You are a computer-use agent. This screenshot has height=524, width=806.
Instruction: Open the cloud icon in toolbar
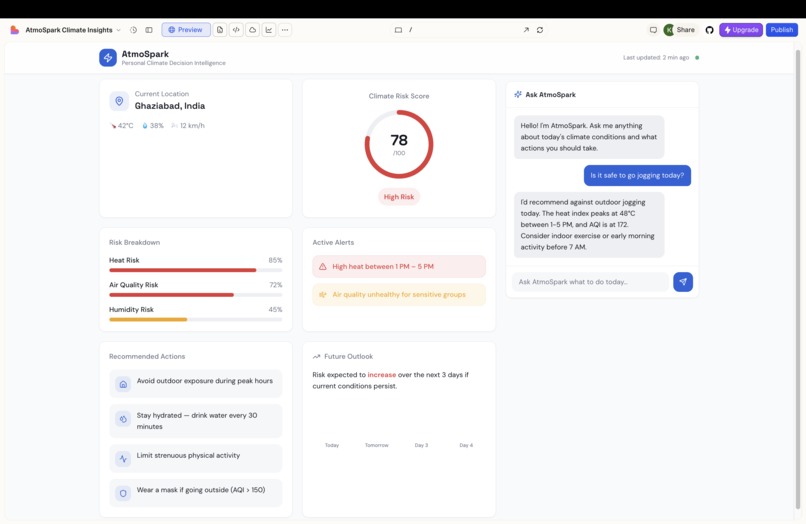coord(252,30)
